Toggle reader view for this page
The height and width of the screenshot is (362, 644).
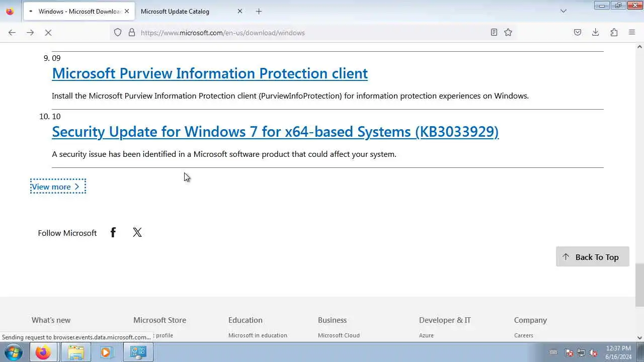[x=494, y=33]
